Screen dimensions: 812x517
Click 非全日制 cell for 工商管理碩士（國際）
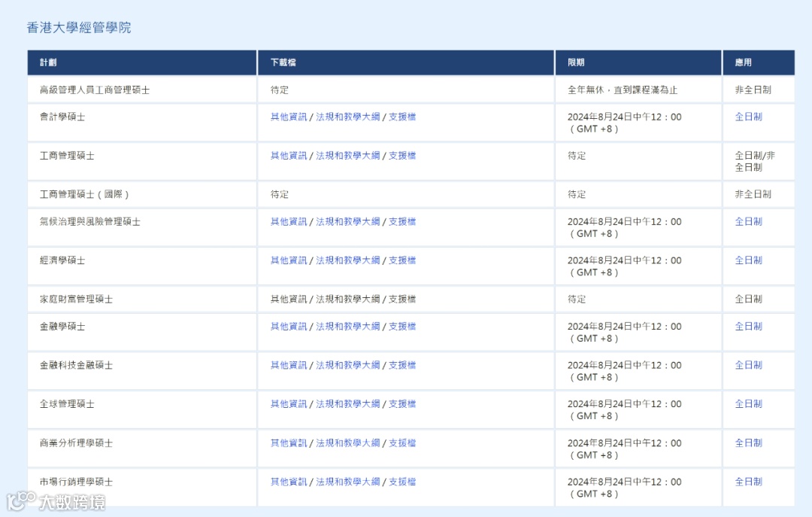pos(753,194)
